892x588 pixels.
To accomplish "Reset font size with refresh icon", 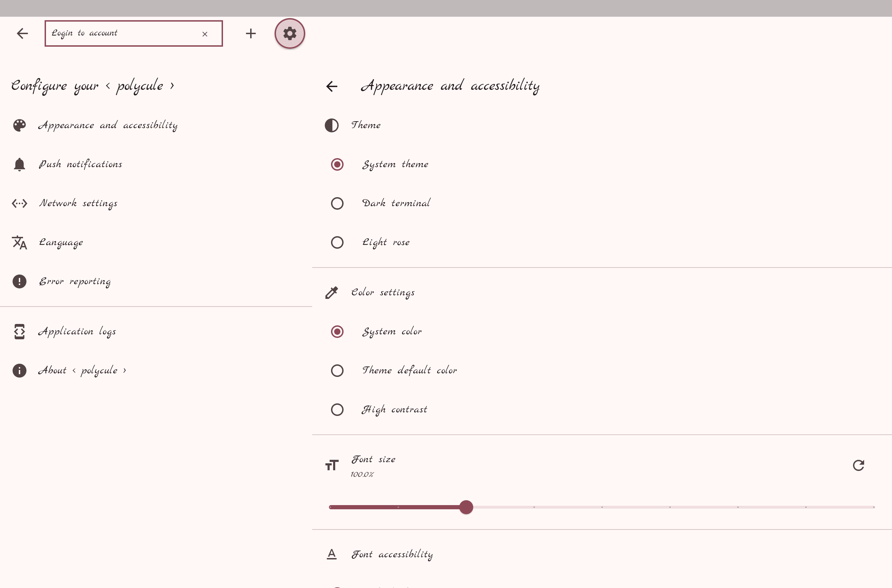I will point(858,465).
